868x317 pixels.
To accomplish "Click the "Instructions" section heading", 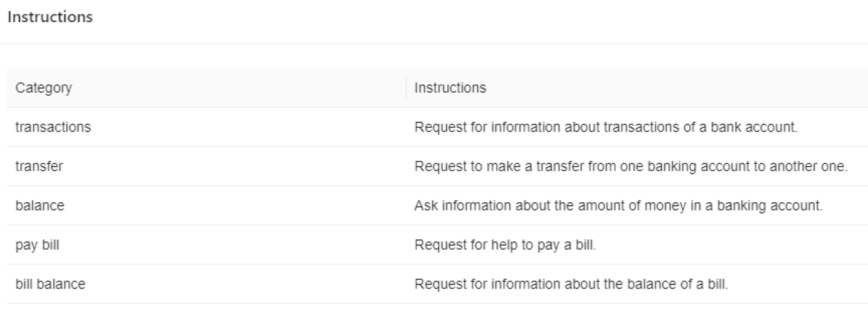I will [50, 17].
